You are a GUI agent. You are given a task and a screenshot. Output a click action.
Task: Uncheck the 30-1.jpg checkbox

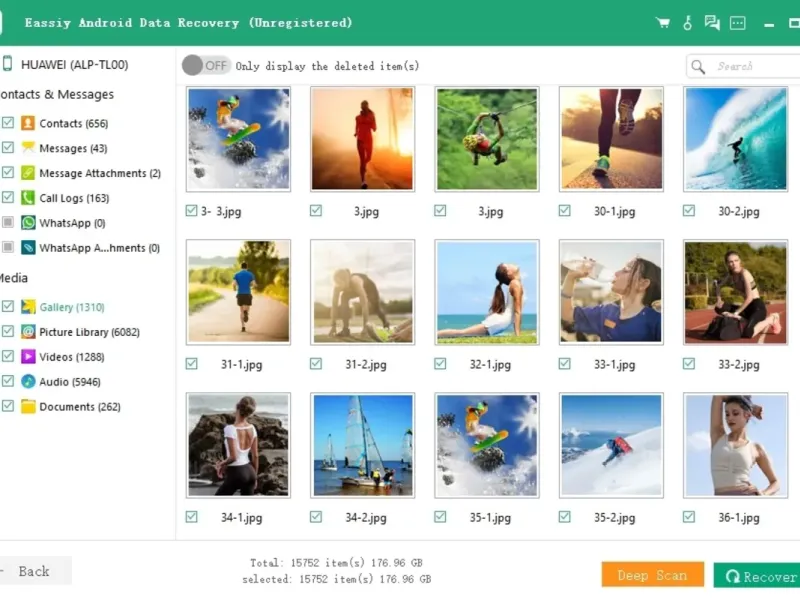tap(564, 210)
